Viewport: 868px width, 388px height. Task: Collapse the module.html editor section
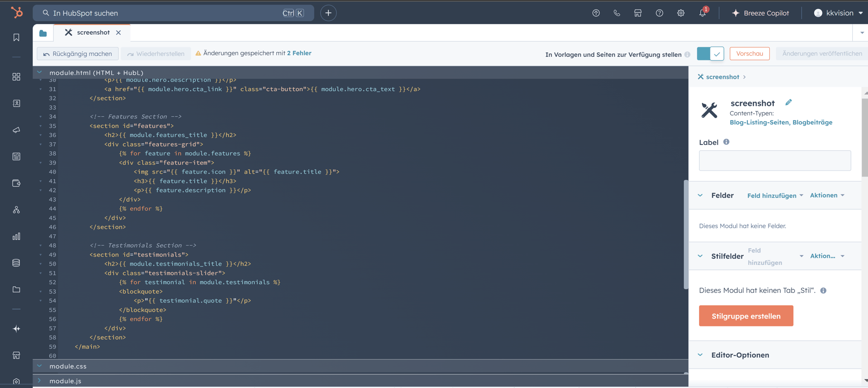tap(39, 72)
